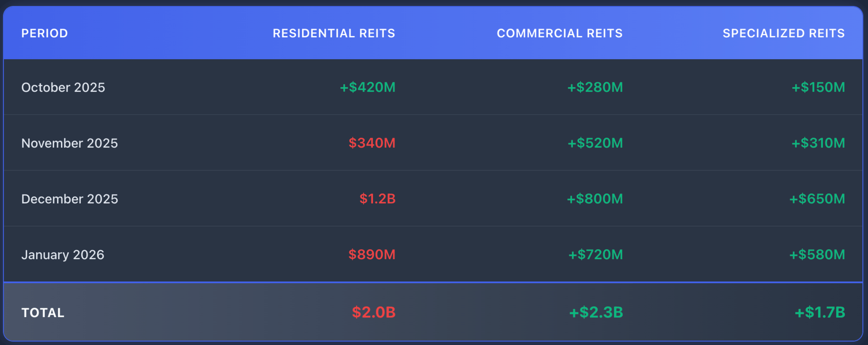Select the December 2025 row label
The height and width of the screenshot is (345, 868).
coord(69,199)
